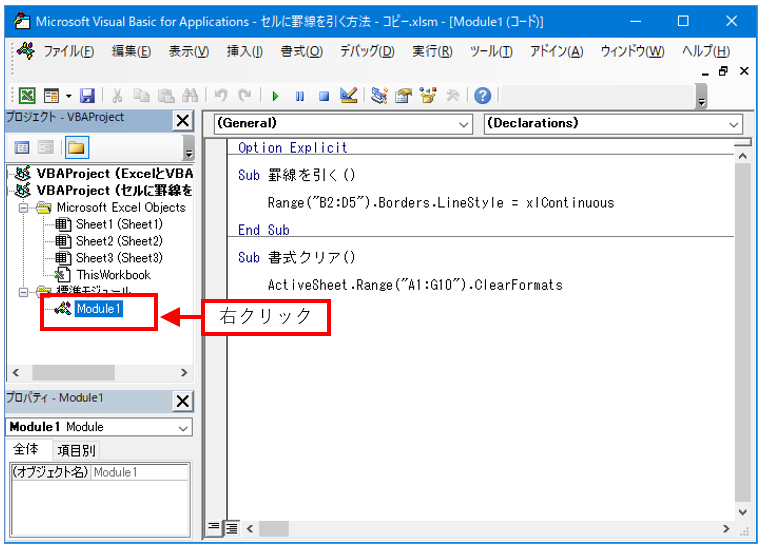Viewport: 759px width, 547px height.
Task: Open the デバッグ(D) menu
Action: [x=367, y=51]
